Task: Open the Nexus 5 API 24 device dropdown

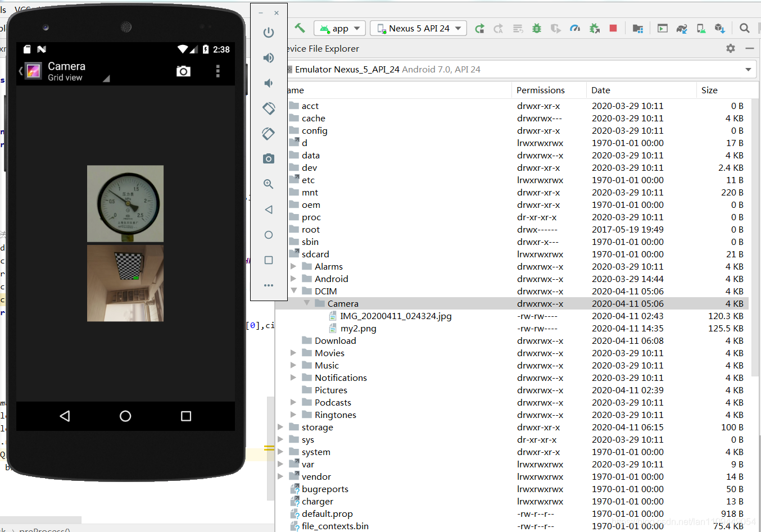Action: pos(419,28)
